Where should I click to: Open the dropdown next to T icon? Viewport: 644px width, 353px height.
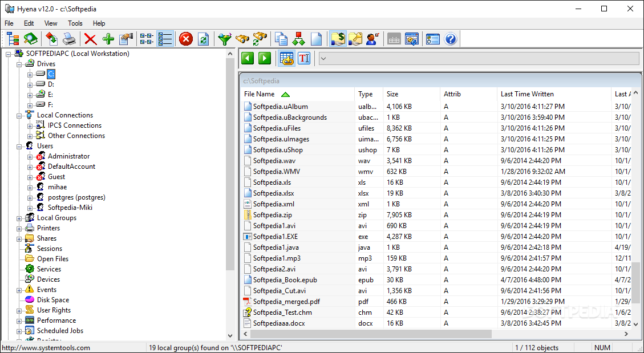[x=323, y=58]
